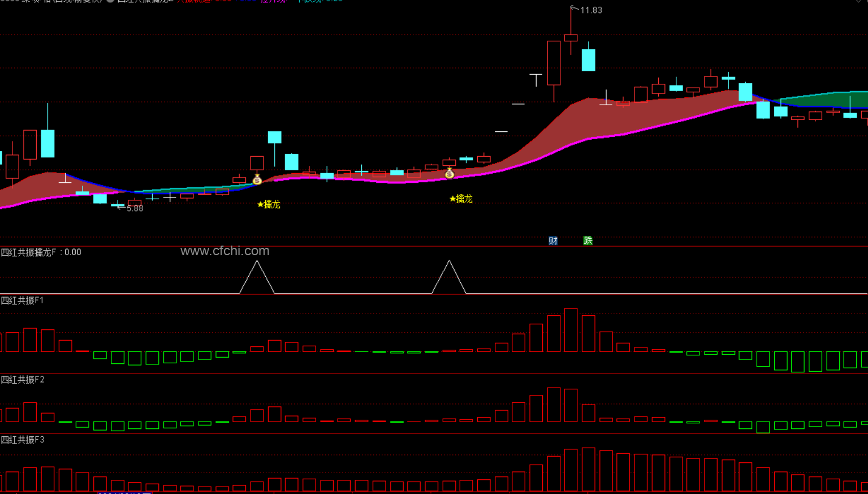Select the 四红共振F3 indicator title
The image size is (868, 494).
click(23, 440)
